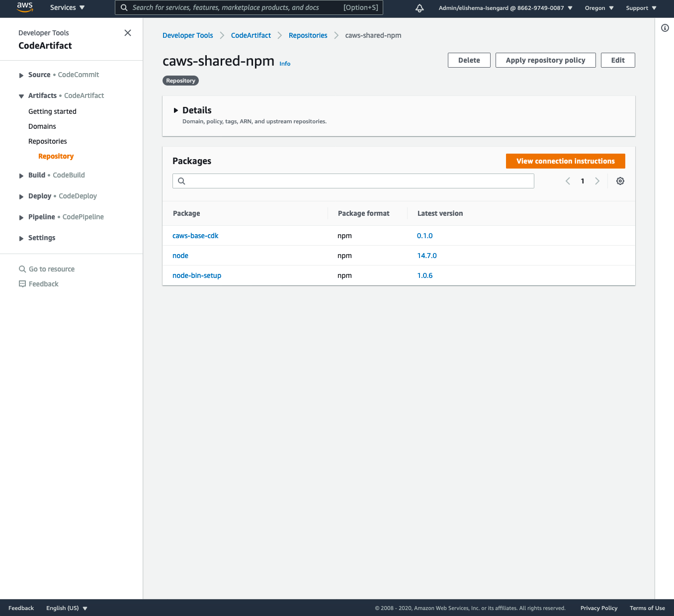The width and height of the screenshot is (674, 616).
Task: Select the Repository sidebar item
Action: coord(56,156)
